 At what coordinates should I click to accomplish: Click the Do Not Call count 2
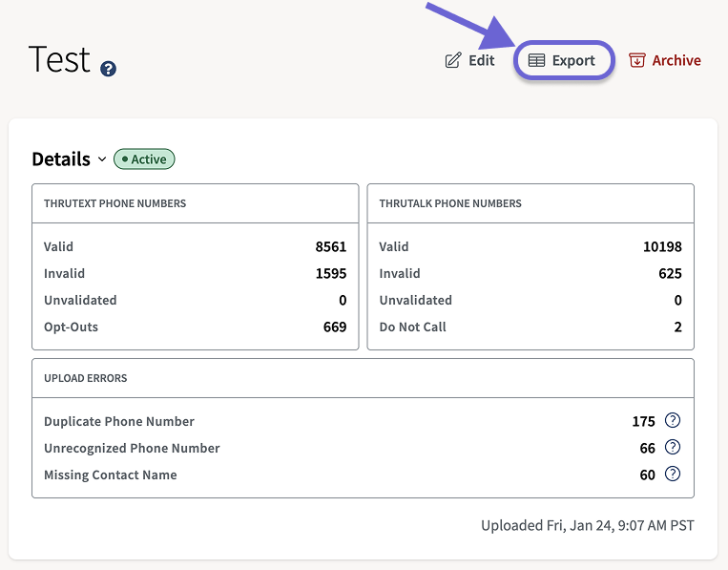pos(677,327)
